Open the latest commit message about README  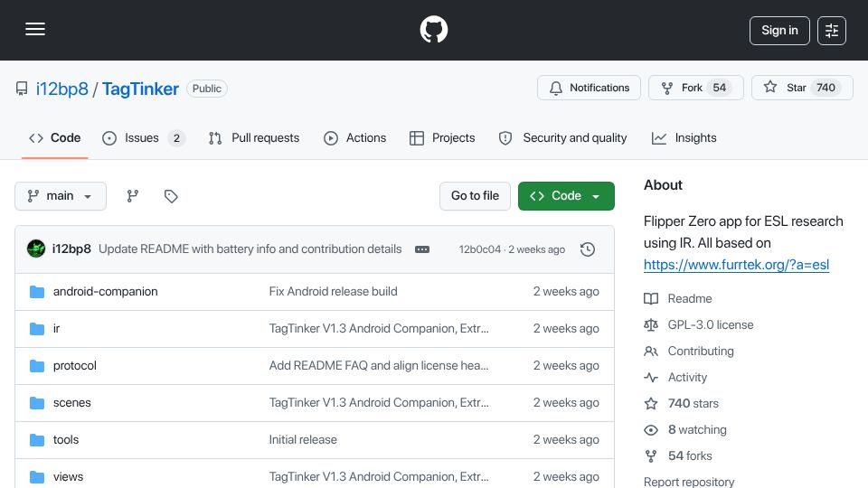(250, 249)
